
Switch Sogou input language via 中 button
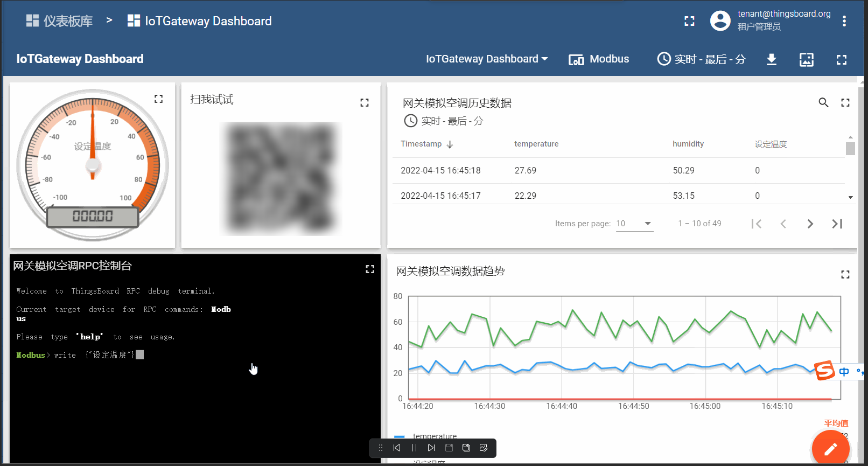pos(844,372)
